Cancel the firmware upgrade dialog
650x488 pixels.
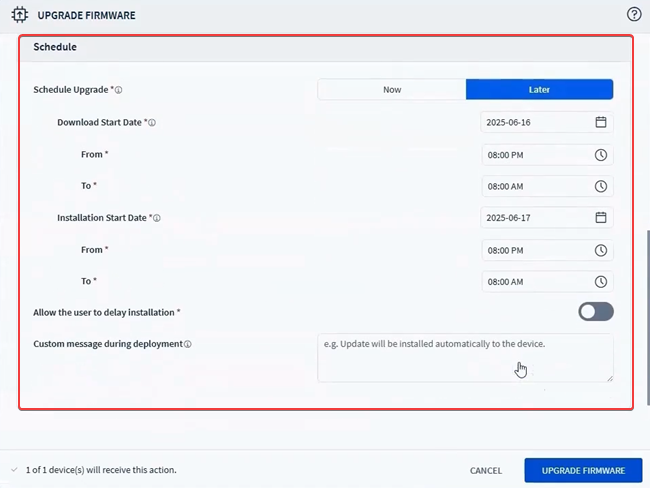click(x=486, y=471)
